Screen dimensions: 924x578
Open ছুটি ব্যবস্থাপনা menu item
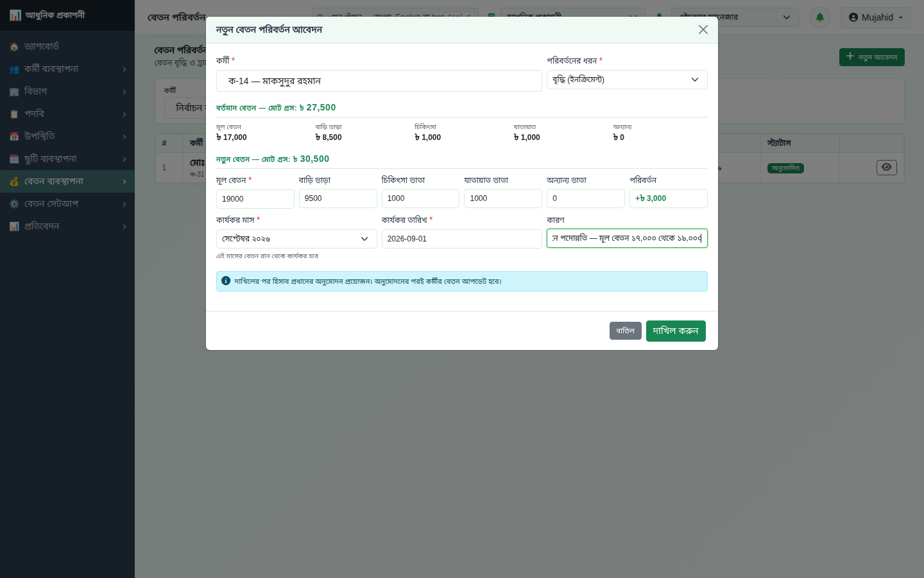click(x=67, y=159)
